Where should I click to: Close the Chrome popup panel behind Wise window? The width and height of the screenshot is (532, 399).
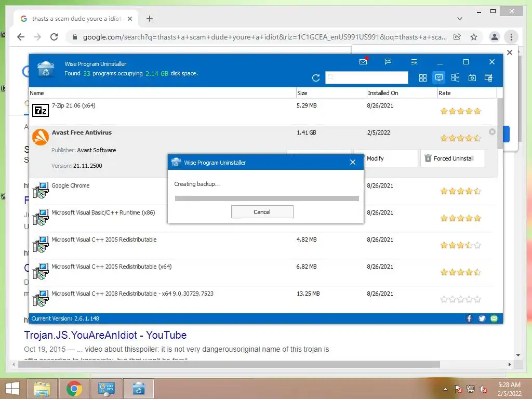click(510, 52)
